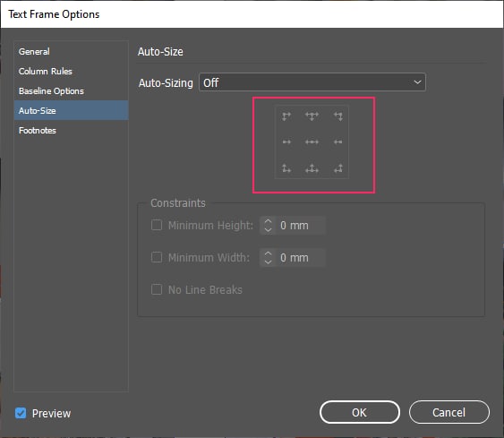Screen dimensions: 504x438
Task: Toggle the No Line Breaks checkbox
Action: click(157, 289)
